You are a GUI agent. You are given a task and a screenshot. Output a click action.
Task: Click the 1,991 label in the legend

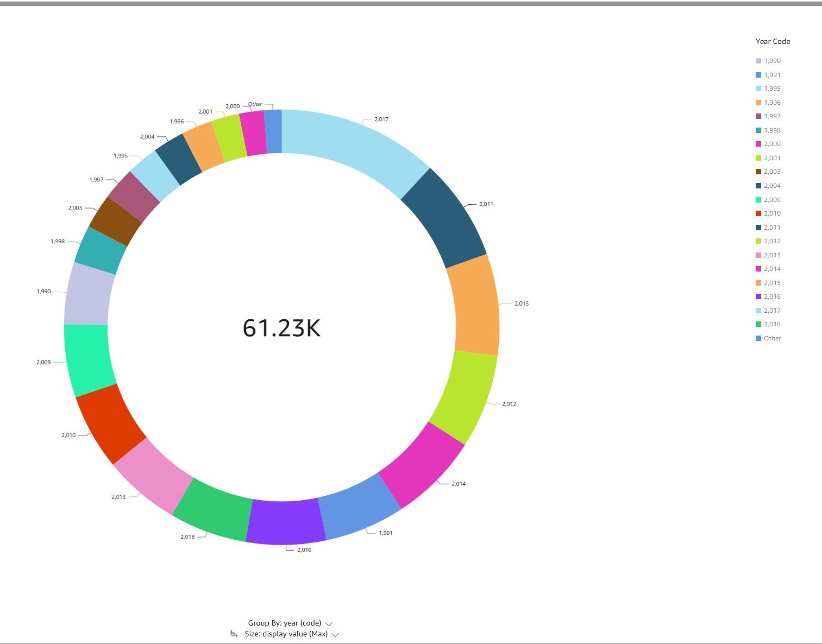(x=772, y=75)
